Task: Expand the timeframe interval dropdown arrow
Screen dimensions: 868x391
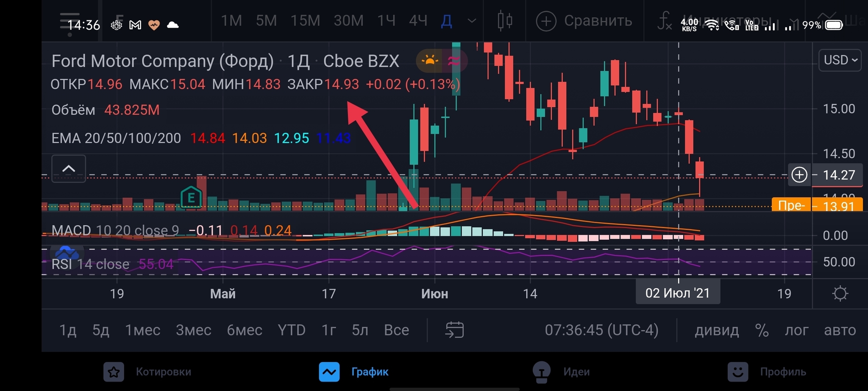Action: click(472, 20)
